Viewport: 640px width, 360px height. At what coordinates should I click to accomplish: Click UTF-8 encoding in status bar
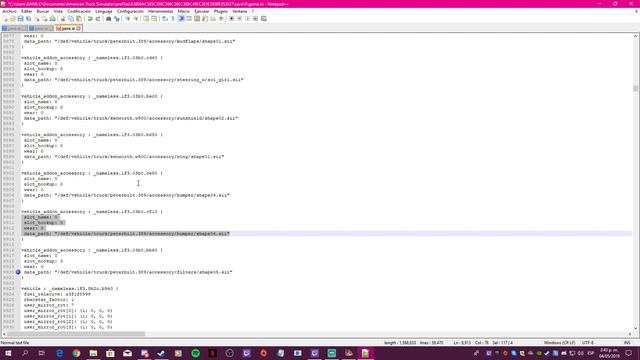588,343
